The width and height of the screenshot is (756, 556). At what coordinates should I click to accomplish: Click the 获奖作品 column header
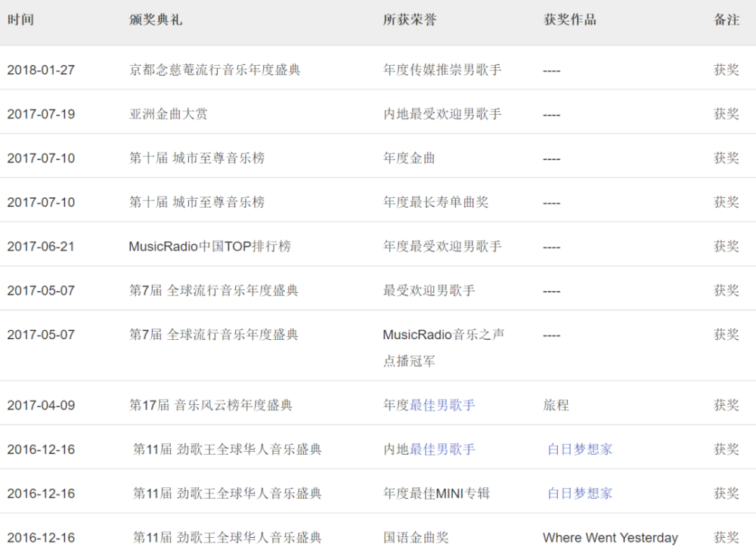pyautogui.click(x=564, y=20)
